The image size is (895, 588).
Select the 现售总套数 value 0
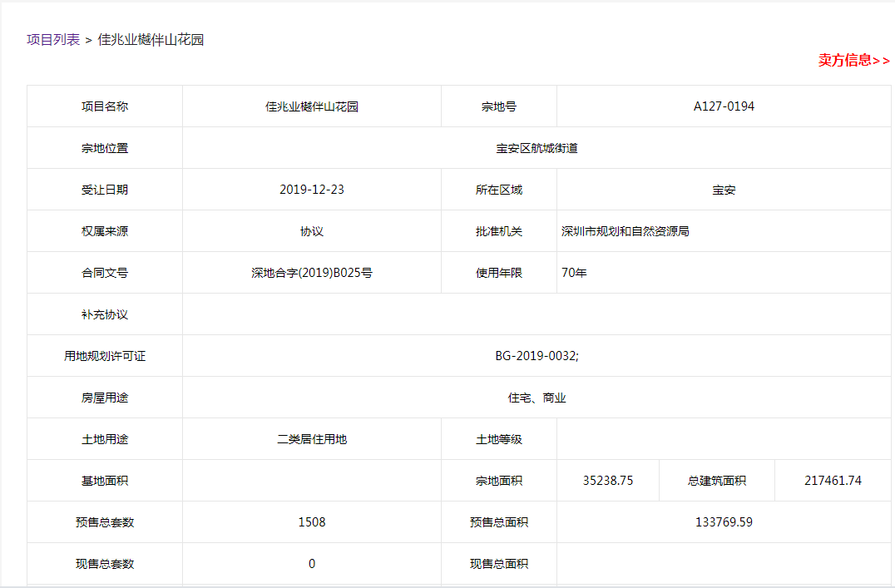[311, 563]
